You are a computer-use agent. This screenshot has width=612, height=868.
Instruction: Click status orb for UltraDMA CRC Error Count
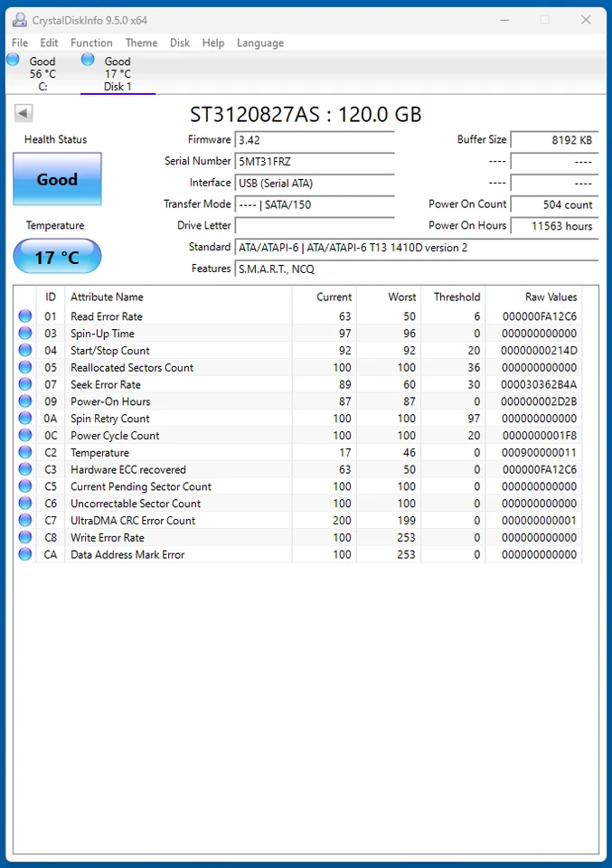tap(25, 521)
